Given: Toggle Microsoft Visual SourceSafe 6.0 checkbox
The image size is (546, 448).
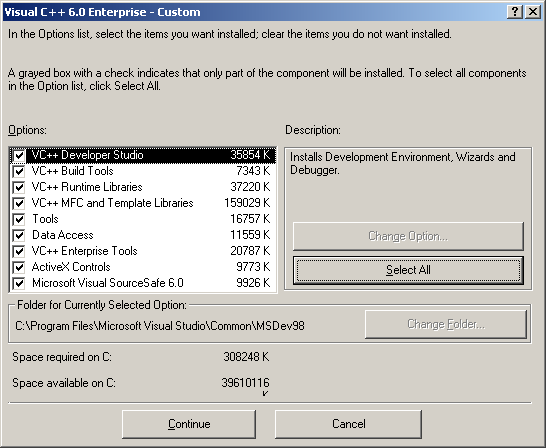Looking at the screenshot, I should [18, 283].
